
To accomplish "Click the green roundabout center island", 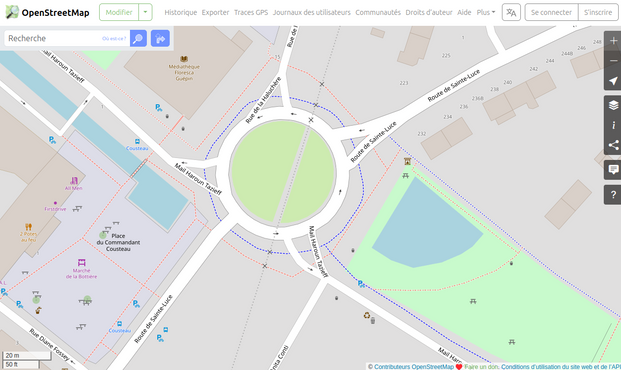I will (282, 172).
